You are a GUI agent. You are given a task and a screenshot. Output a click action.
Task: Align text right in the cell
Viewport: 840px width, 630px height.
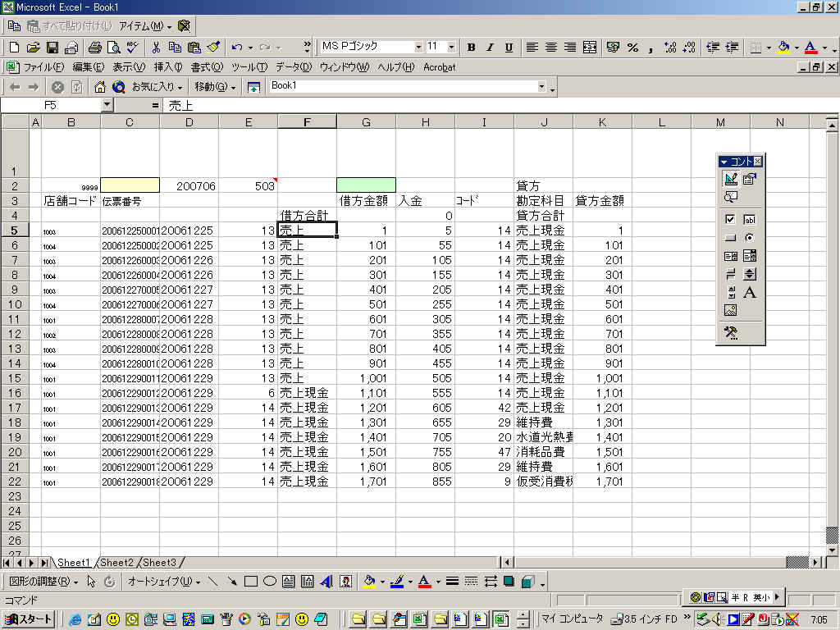pyautogui.click(x=570, y=47)
